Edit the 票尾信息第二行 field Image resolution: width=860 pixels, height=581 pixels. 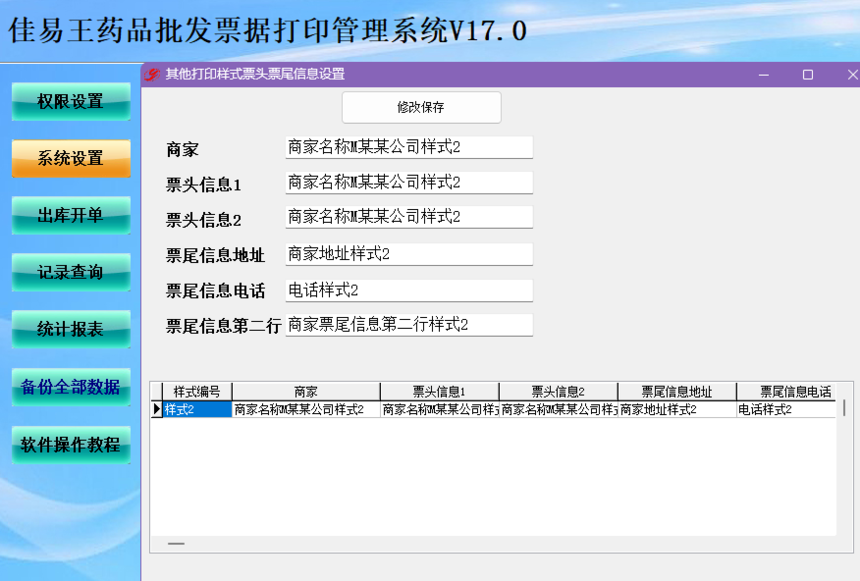coord(409,325)
